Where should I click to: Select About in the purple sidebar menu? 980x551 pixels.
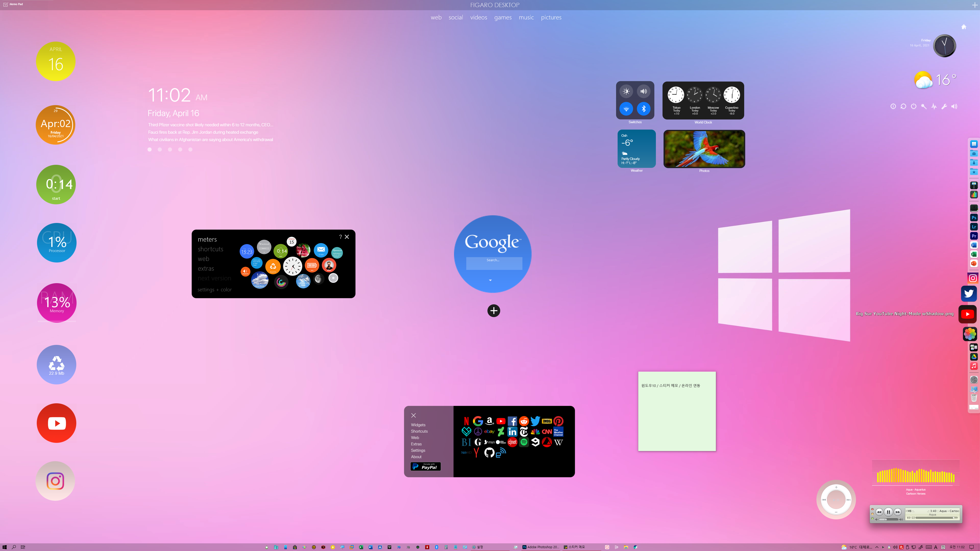tap(416, 457)
